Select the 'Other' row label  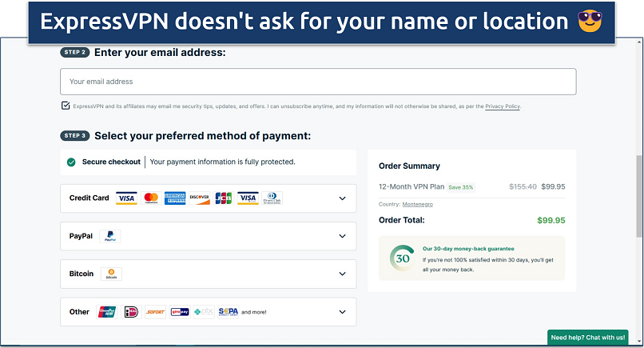79,312
